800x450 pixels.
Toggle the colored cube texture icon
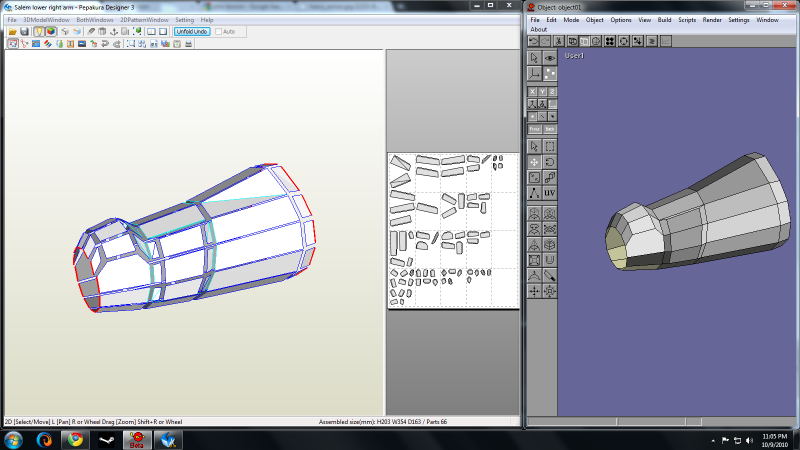(51, 32)
